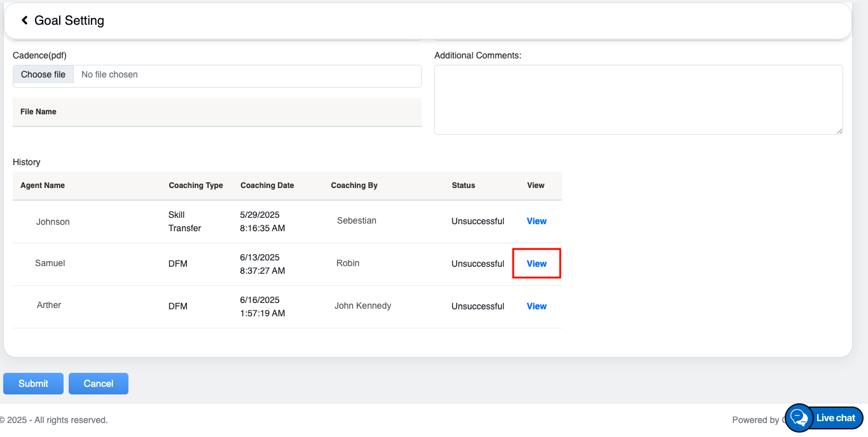
Task: Click the Choose file button
Action: pos(43,75)
